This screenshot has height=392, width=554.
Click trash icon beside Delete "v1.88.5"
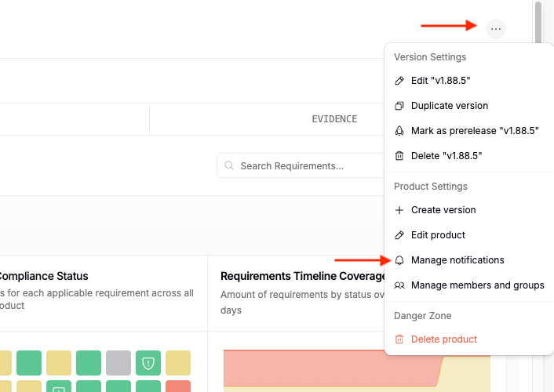(399, 156)
